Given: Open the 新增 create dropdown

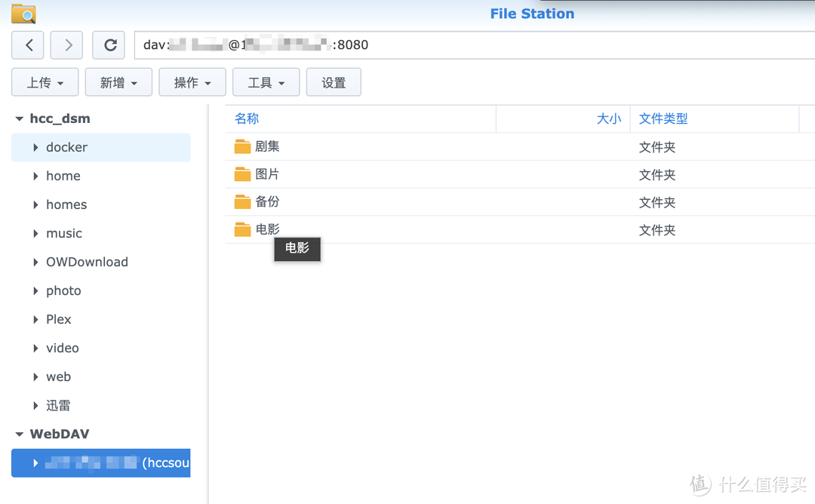Looking at the screenshot, I should click(x=118, y=82).
